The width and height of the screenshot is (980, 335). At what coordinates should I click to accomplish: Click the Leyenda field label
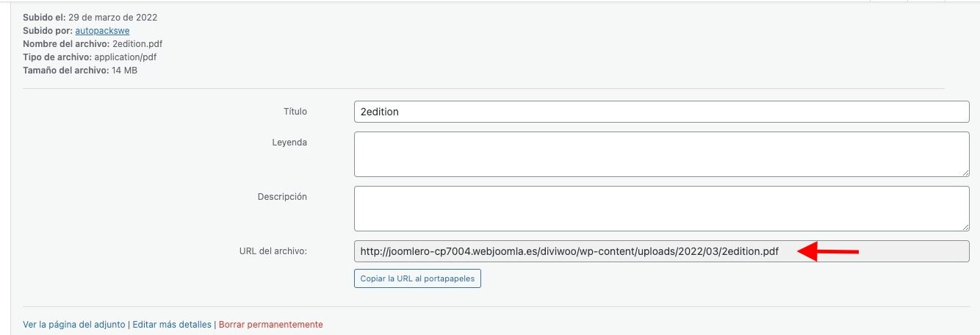(x=289, y=143)
